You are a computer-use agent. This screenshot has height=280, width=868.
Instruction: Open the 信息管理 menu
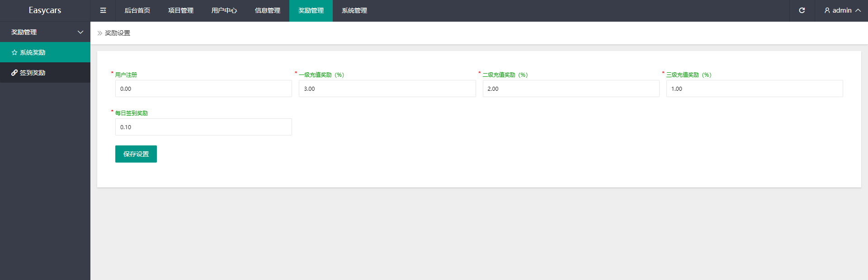(x=268, y=10)
